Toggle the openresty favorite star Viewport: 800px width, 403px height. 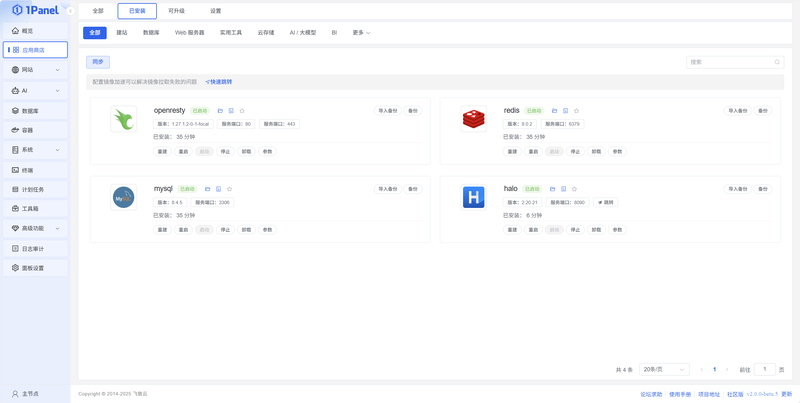242,111
